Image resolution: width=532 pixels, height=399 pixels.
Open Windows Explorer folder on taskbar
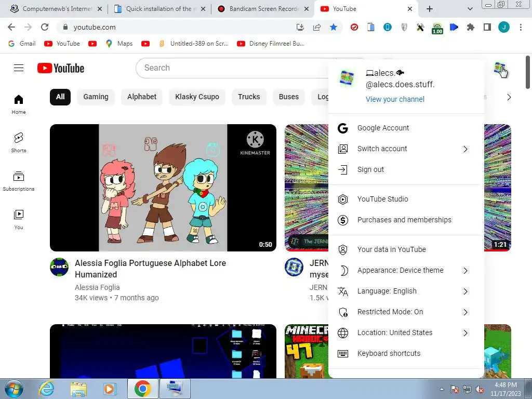pyautogui.click(x=78, y=389)
